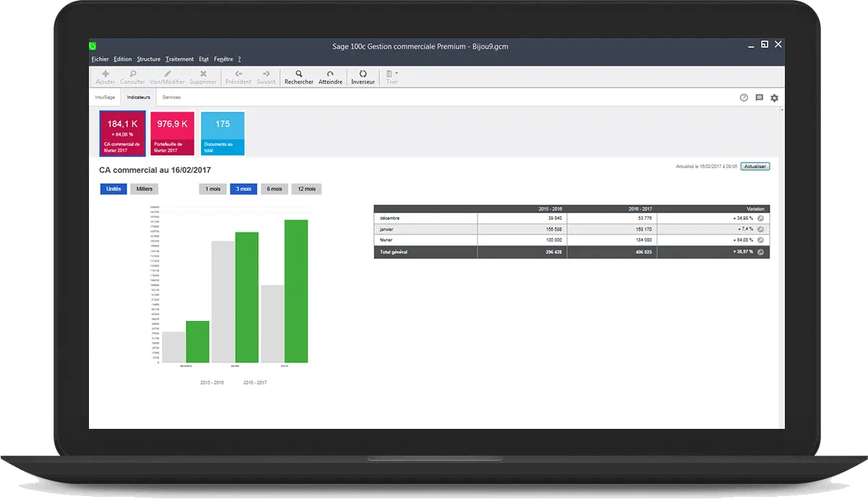The width and height of the screenshot is (868, 499).
Task: Click the 184 080 février value
Action: coord(644,239)
